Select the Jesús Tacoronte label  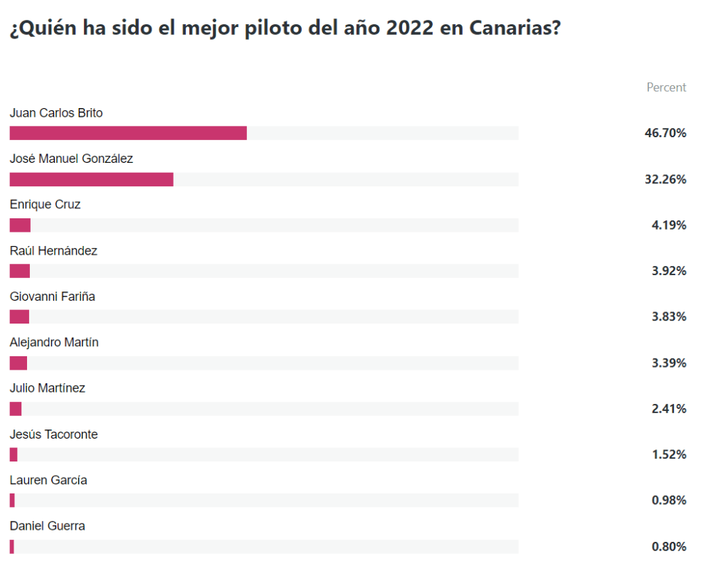tap(53, 434)
